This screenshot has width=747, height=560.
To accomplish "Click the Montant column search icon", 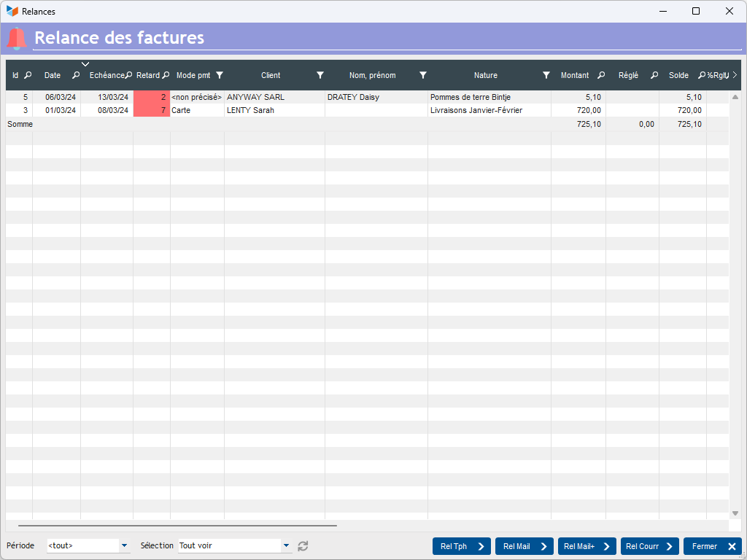I will 601,75.
